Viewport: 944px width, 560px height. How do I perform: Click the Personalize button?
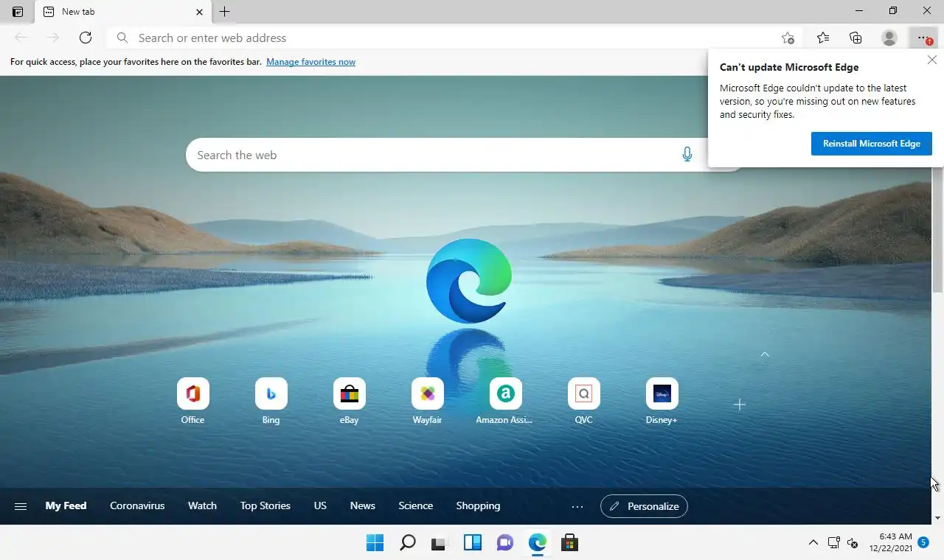coord(644,506)
